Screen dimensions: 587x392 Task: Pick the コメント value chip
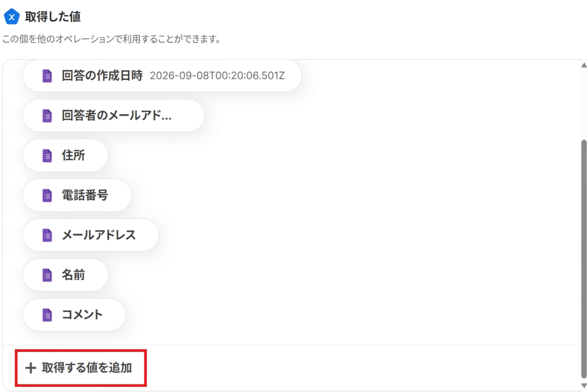coord(74,315)
